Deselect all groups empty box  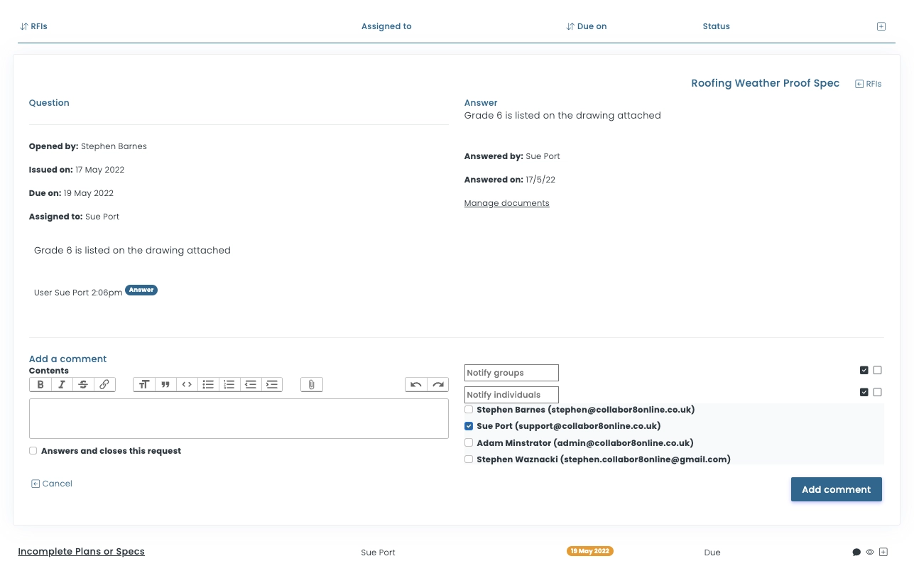point(878,370)
